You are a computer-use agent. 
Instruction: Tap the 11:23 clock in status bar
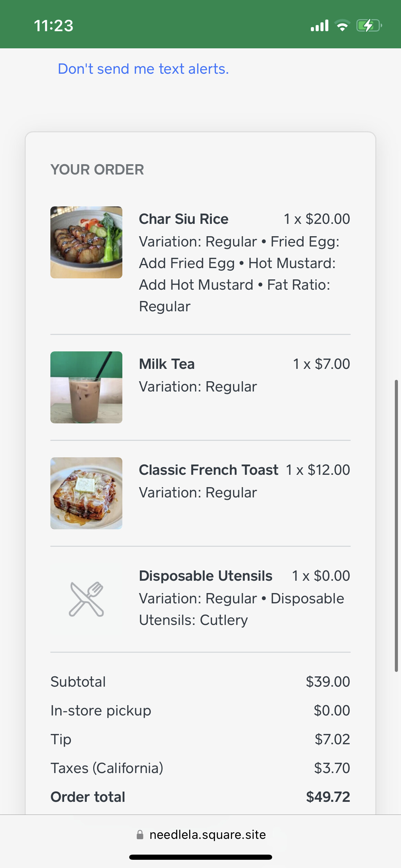tap(54, 26)
